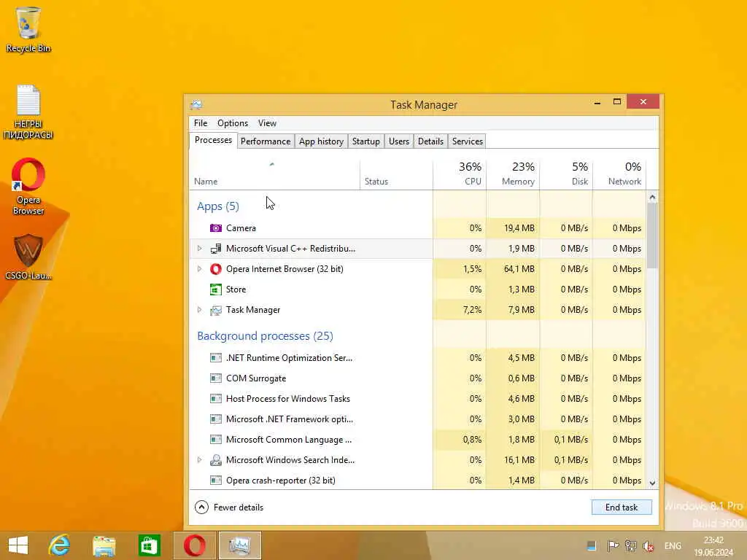Switch to the Details tab
747x560 pixels.
(430, 141)
